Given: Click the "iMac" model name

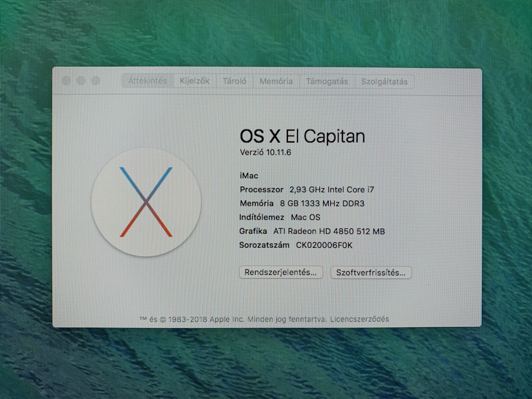Looking at the screenshot, I should (x=249, y=176).
